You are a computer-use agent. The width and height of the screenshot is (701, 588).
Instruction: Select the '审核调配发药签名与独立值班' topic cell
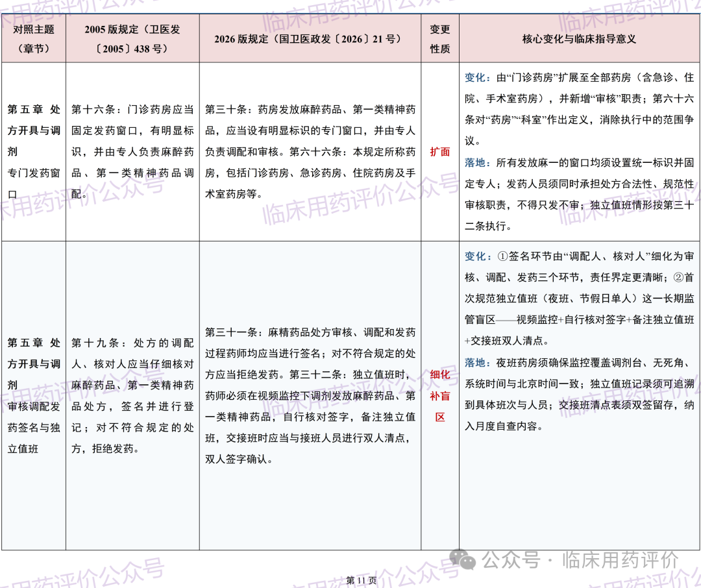point(34,396)
